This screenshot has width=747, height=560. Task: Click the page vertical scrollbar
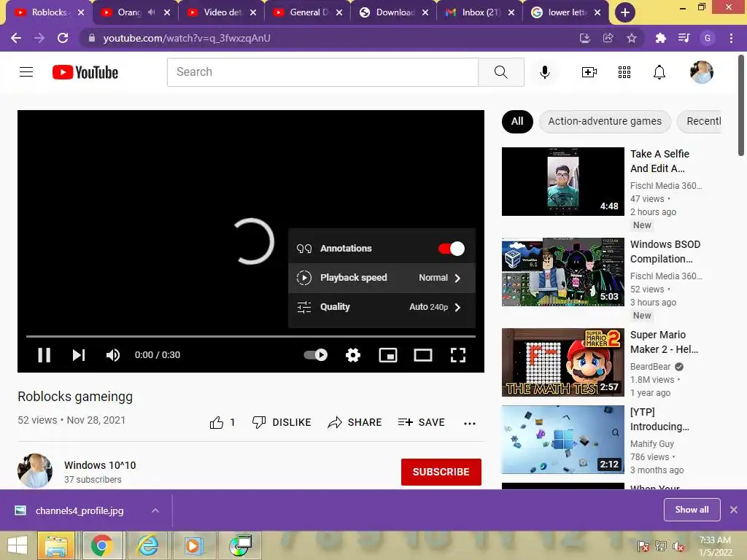click(x=741, y=105)
